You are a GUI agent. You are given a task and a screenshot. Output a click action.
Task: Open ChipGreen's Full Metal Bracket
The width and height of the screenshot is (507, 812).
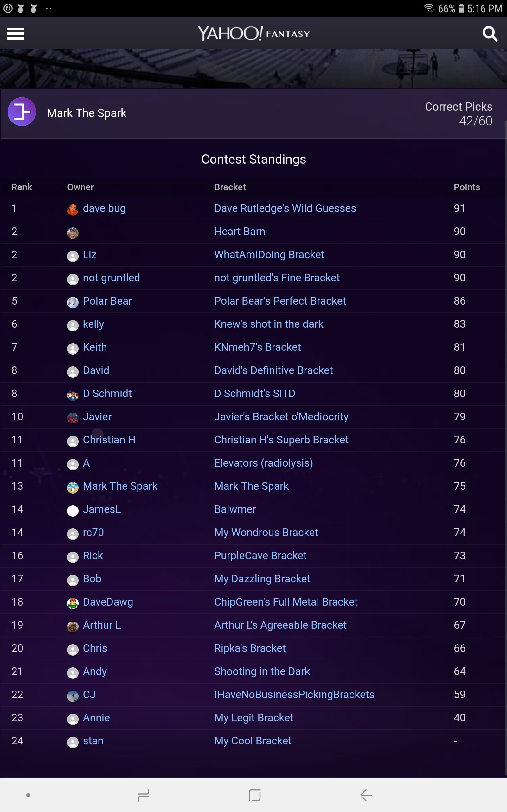click(286, 602)
